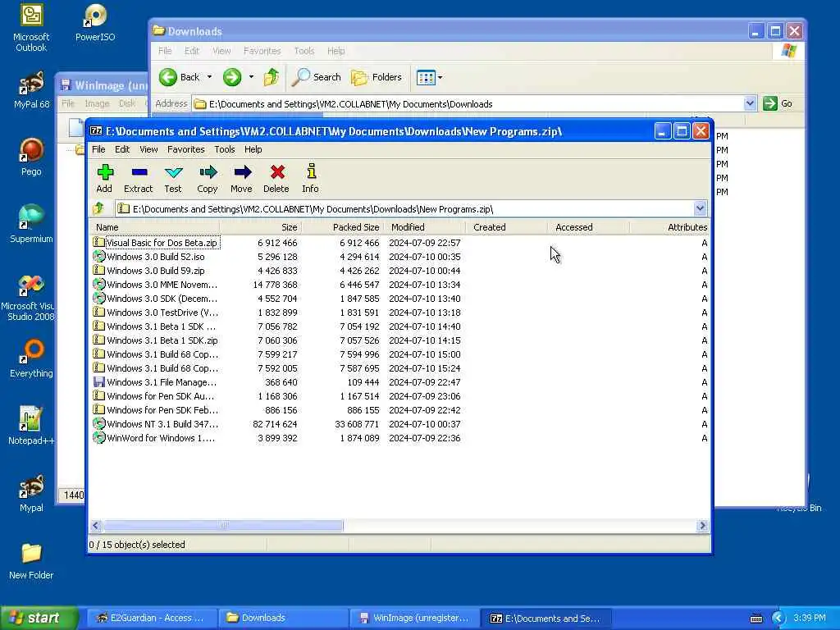Open the 7-Zip Edit menu
Screen dimensions: 840x630
coord(122,149)
